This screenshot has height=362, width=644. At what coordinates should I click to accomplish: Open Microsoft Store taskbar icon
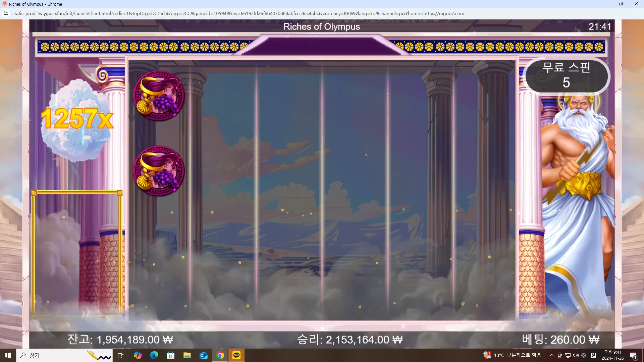171,355
